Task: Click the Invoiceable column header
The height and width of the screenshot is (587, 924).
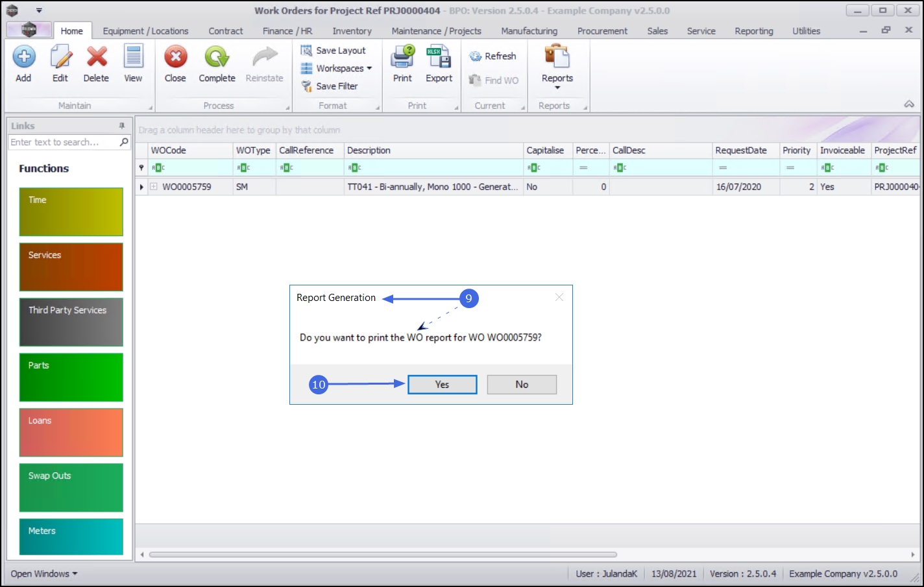Action: (844, 150)
